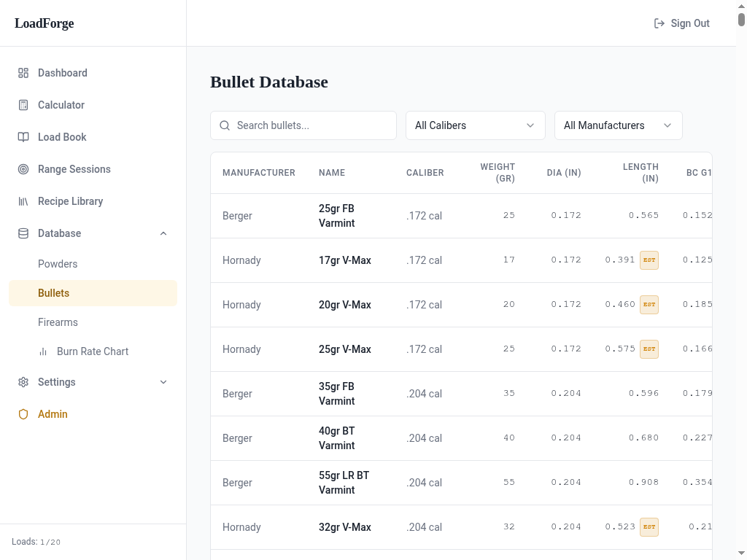The width and height of the screenshot is (747, 560).
Task: Click the Recipe Library shelf icon
Action: pyautogui.click(x=23, y=201)
